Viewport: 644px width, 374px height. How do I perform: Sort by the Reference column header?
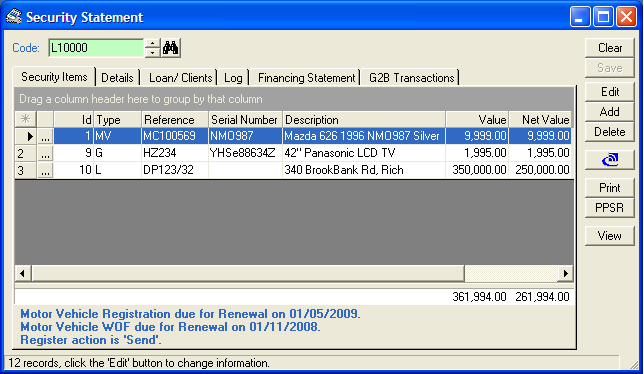coord(175,119)
